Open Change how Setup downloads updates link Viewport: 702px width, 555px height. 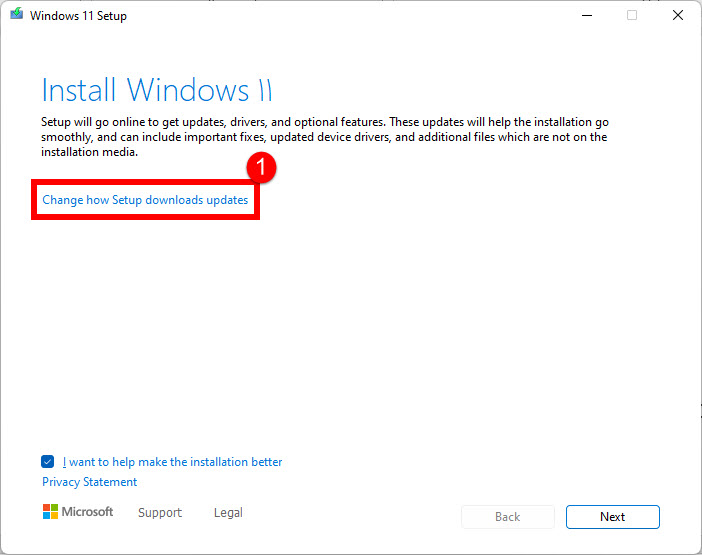coord(145,200)
